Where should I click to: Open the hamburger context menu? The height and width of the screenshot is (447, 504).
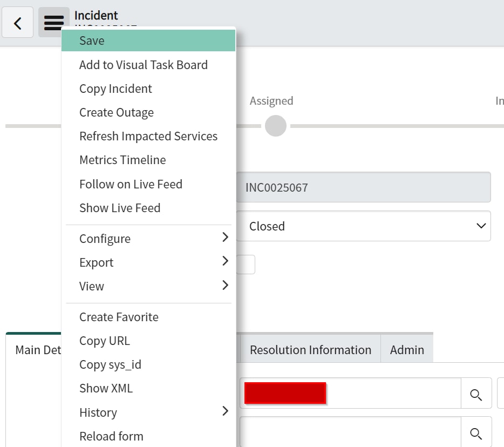click(x=52, y=22)
